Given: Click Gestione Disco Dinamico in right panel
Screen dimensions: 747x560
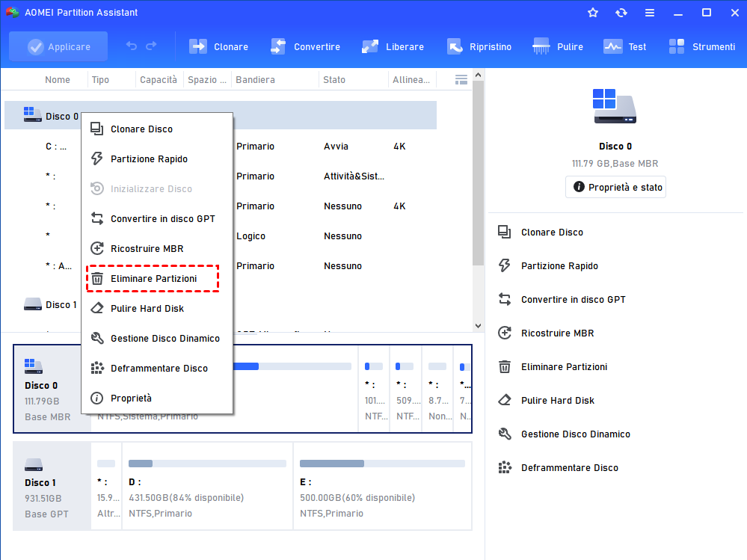Looking at the screenshot, I should [x=576, y=434].
